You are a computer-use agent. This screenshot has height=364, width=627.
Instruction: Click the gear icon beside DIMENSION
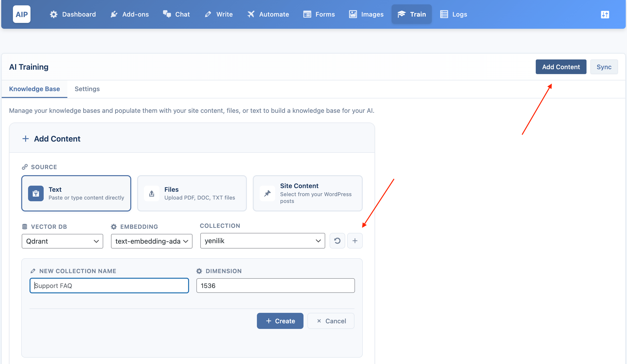click(199, 271)
